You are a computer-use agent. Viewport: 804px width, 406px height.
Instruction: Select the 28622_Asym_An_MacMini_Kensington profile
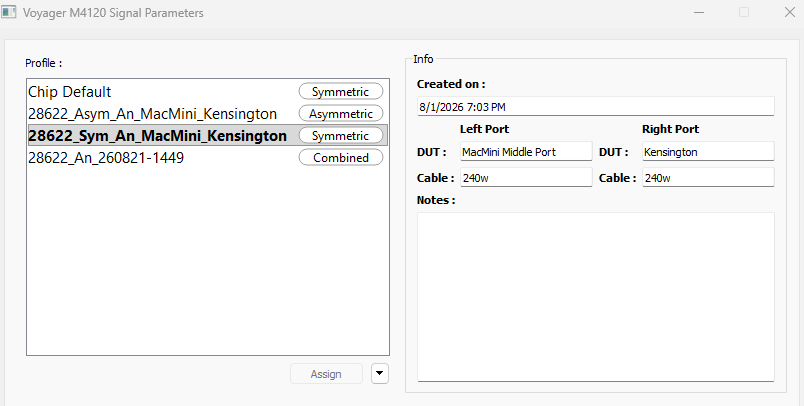point(208,113)
